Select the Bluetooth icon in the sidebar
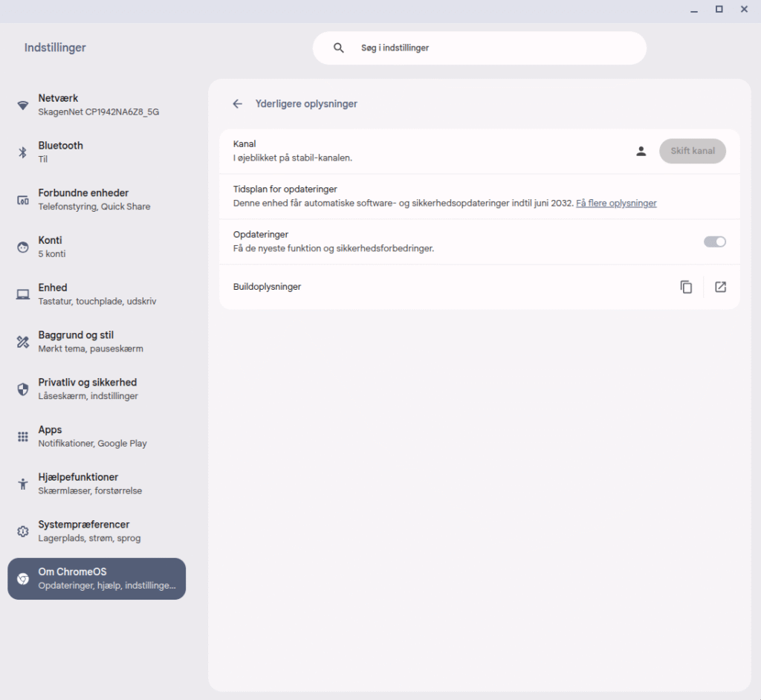Screen dimensions: 761x700 click(x=22, y=152)
